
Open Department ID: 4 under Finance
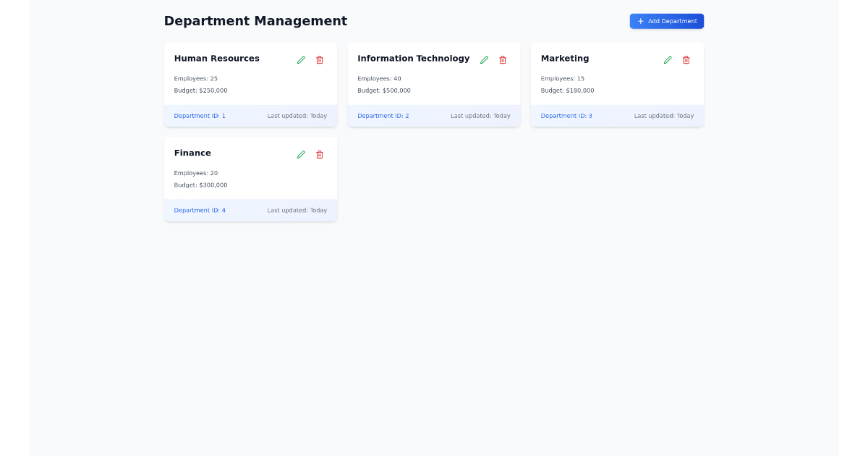(199, 210)
